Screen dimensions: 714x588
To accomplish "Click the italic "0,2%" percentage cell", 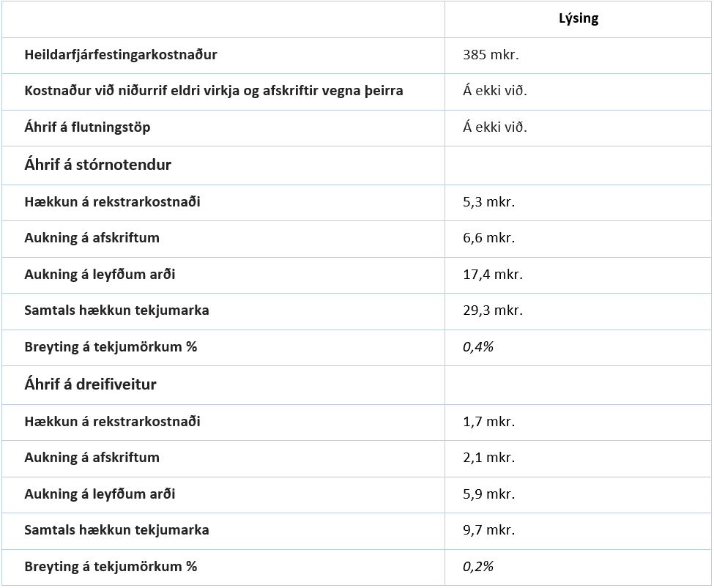I will pyautogui.click(x=478, y=567).
